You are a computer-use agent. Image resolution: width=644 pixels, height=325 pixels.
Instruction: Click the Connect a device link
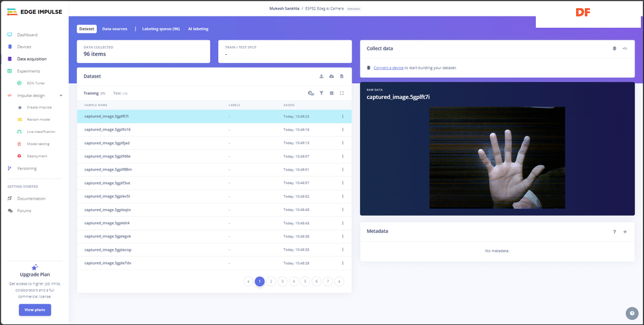(x=388, y=68)
